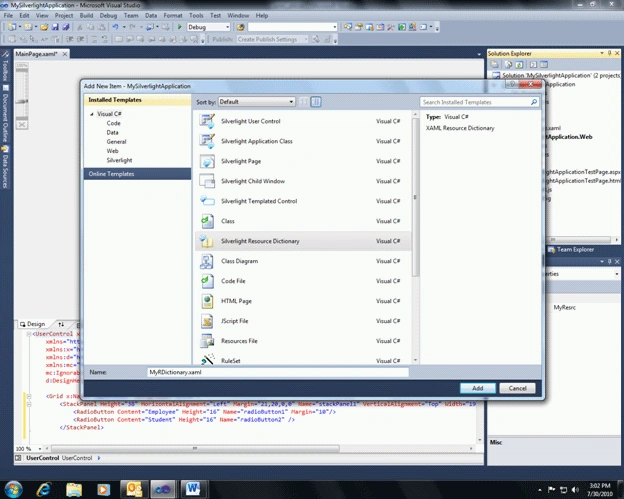Open the Solution Explorer window position dropdown
The width and height of the screenshot is (624, 499).
(601, 53)
